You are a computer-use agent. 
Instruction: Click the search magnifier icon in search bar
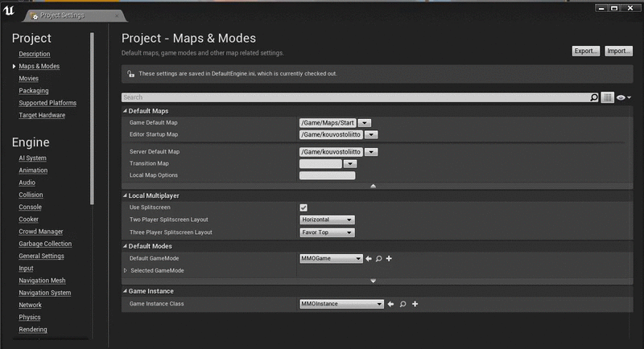(594, 97)
